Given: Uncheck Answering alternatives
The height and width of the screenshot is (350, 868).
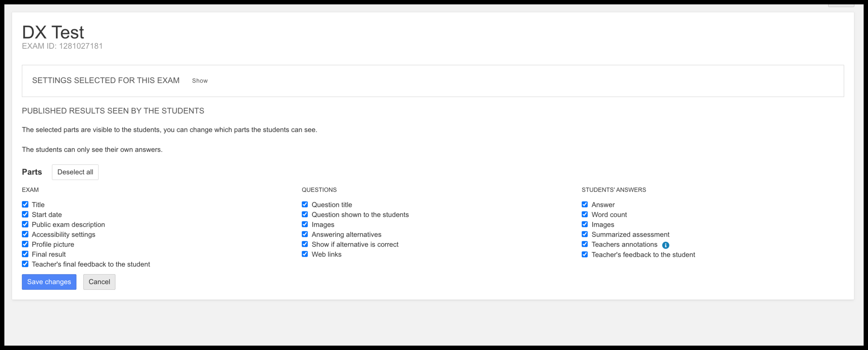Looking at the screenshot, I should tap(305, 234).
